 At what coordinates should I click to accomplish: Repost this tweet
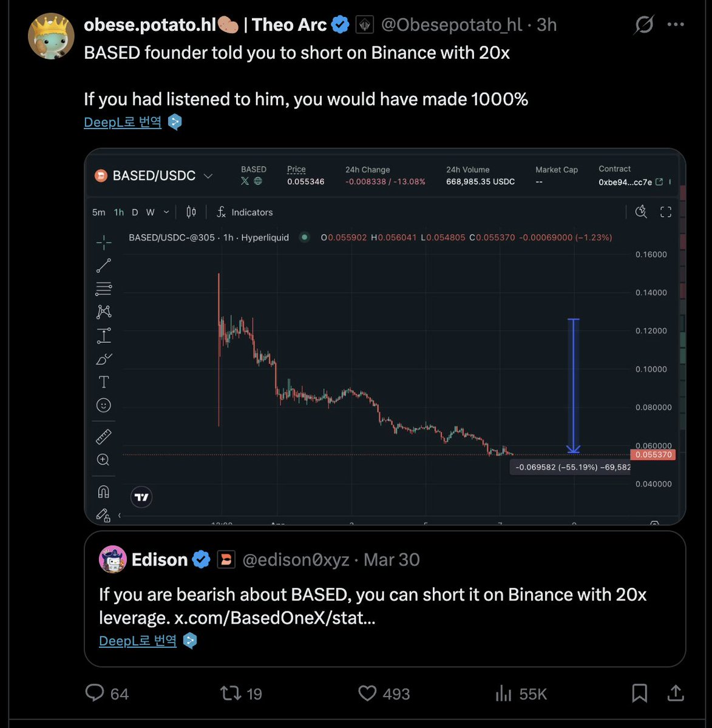[231, 693]
